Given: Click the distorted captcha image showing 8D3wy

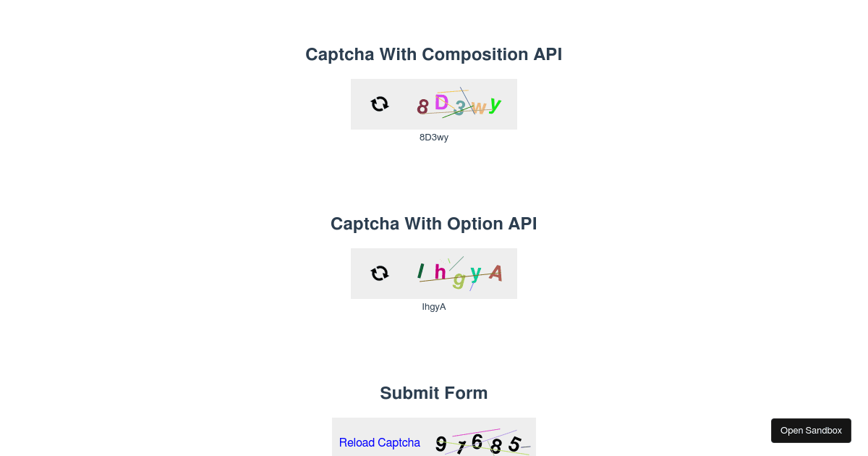Looking at the screenshot, I should point(459,104).
